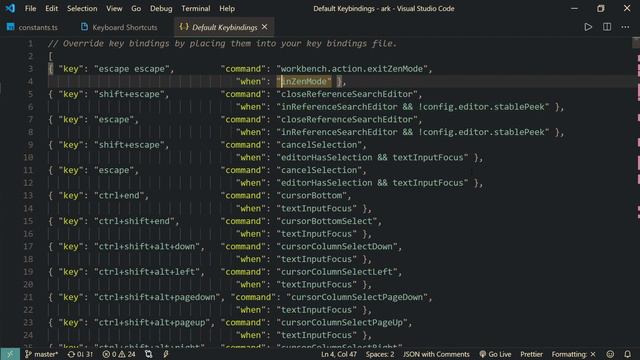Click "inZenMode" text on line 4
640x360 pixels.
(304, 81)
